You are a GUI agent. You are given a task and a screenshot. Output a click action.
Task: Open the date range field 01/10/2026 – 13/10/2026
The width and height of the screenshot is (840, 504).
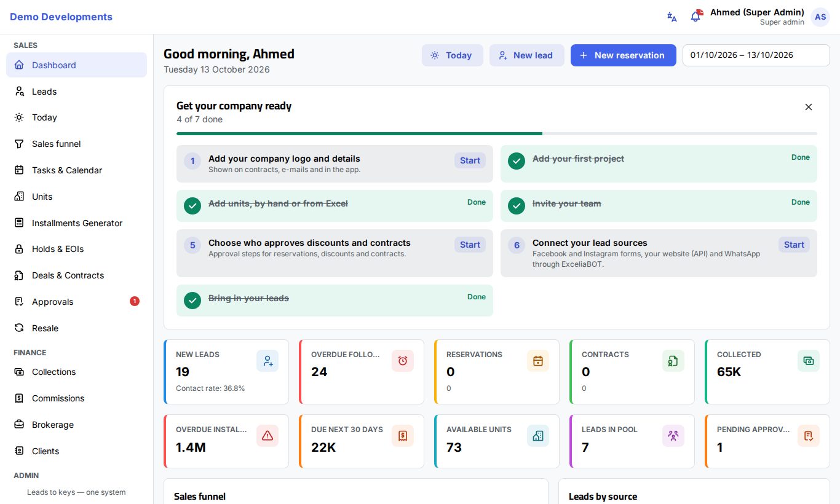click(756, 55)
